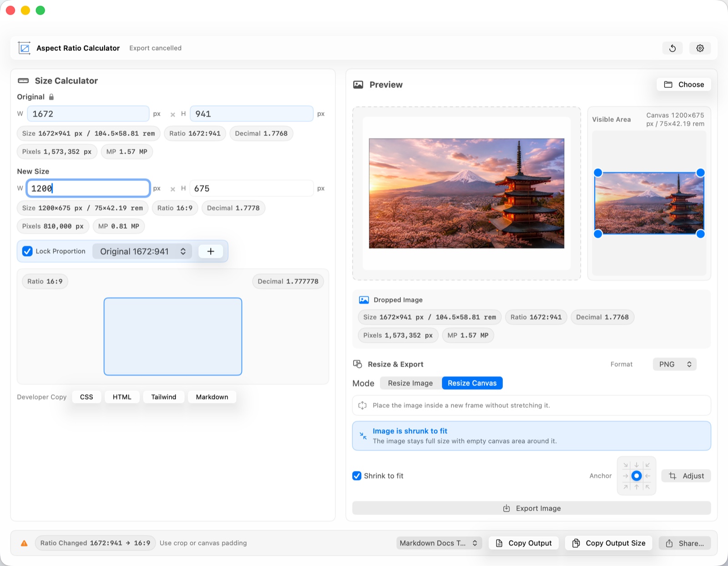Uncheck the Lock Proportion checkbox
Screen dimensions: 728x566
coord(27,251)
